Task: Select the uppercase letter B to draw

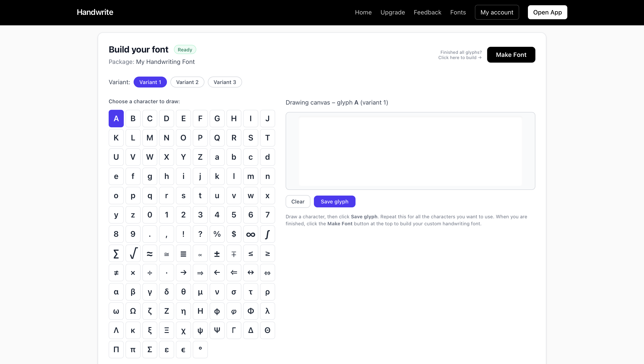Action: 133,119
